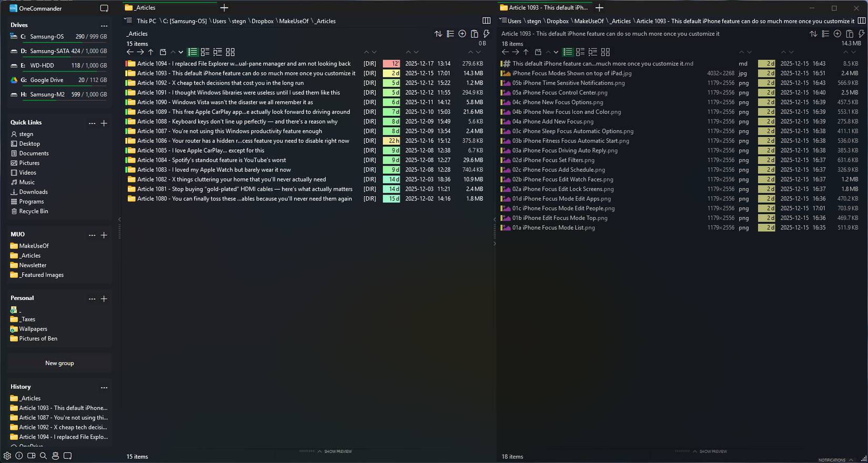Click the right pane's lightning quick-actions icon
The height and width of the screenshot is (463, 868).
861,34
